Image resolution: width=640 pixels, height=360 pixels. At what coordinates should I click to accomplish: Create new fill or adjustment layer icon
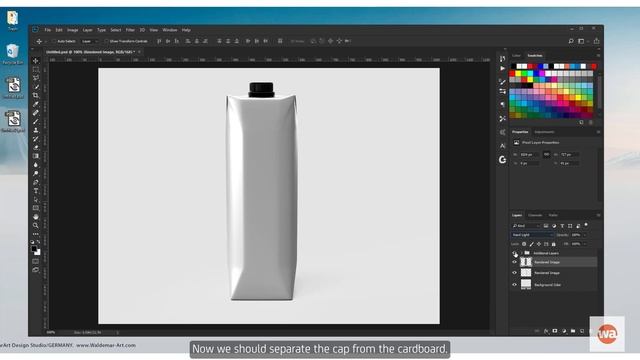(x=564, y=331)
